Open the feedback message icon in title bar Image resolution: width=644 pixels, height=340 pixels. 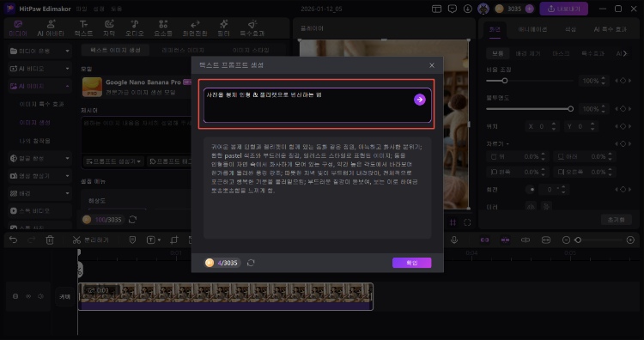(x=453, y=9)
